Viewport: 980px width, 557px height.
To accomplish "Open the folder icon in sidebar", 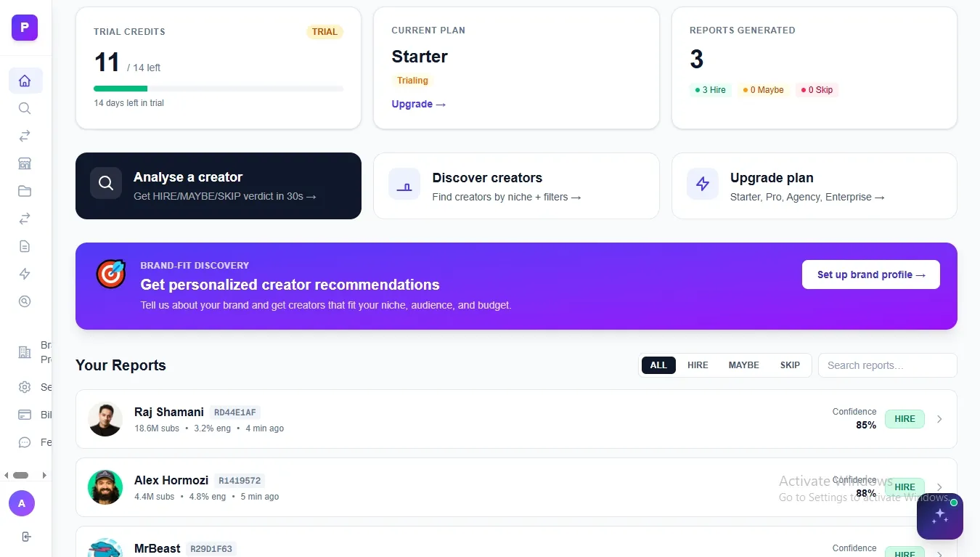I will tap(25, 191).
